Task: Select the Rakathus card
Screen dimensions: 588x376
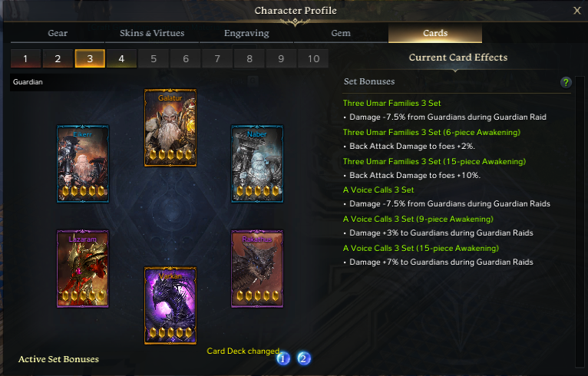Action: (x=257, y=269)
